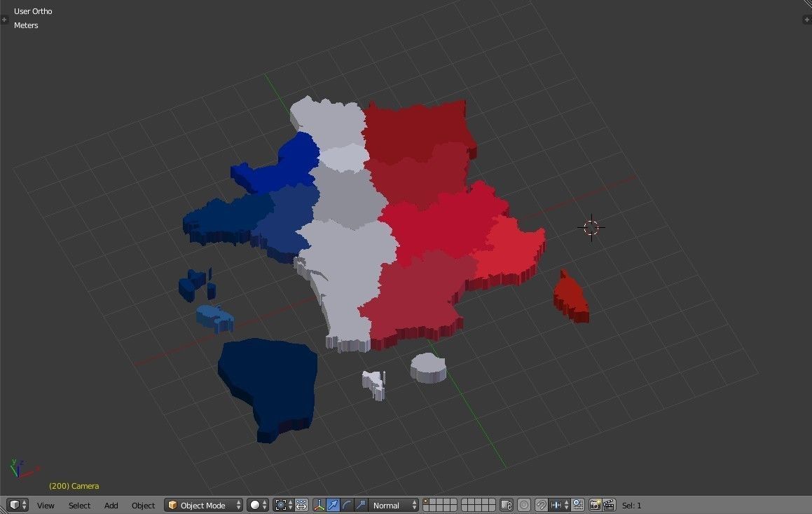Select the red island mesh near the 3D cursor
This screenshot has width=812, height=514.
[x=570, y=296]
